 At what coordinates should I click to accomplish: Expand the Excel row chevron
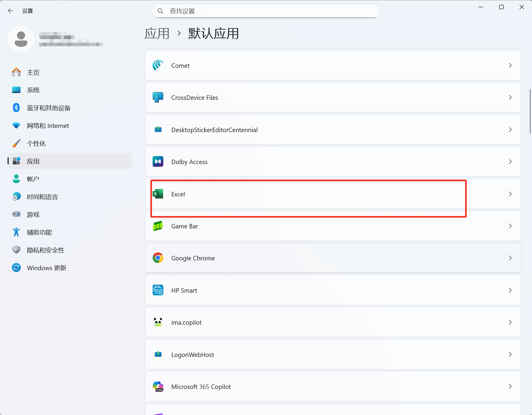[x=510, y=194]
